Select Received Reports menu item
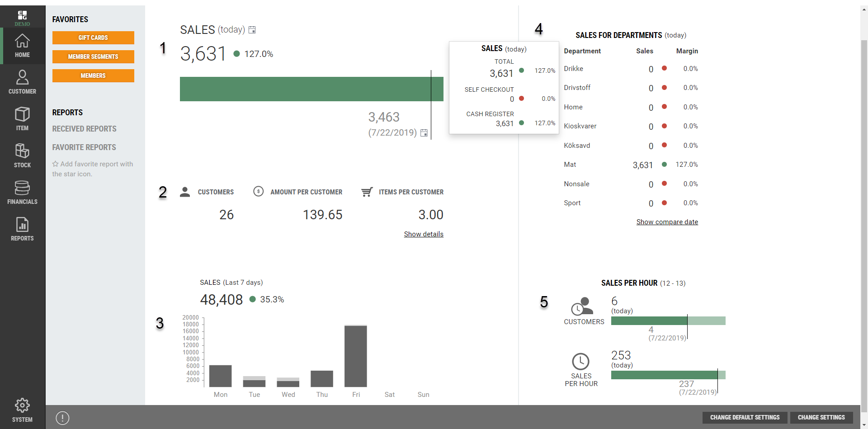This screenshot has height=429, width=868. click(84, 129)
